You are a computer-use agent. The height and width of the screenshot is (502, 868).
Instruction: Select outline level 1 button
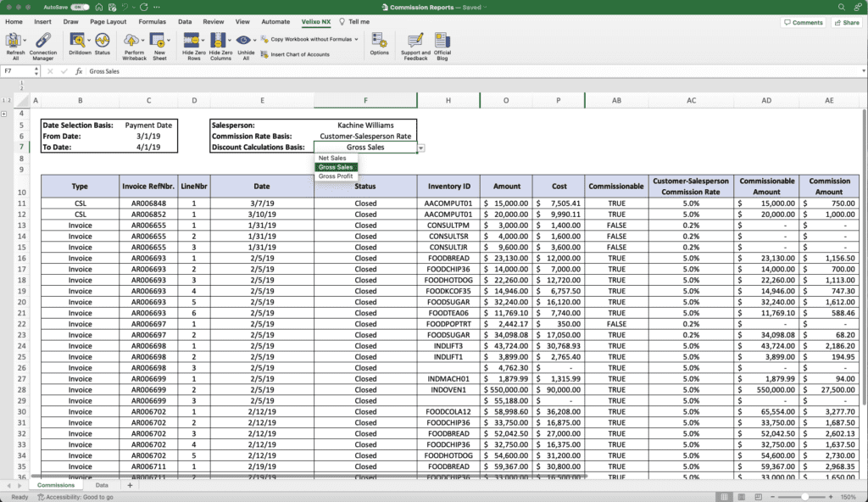tap(3, 100)
